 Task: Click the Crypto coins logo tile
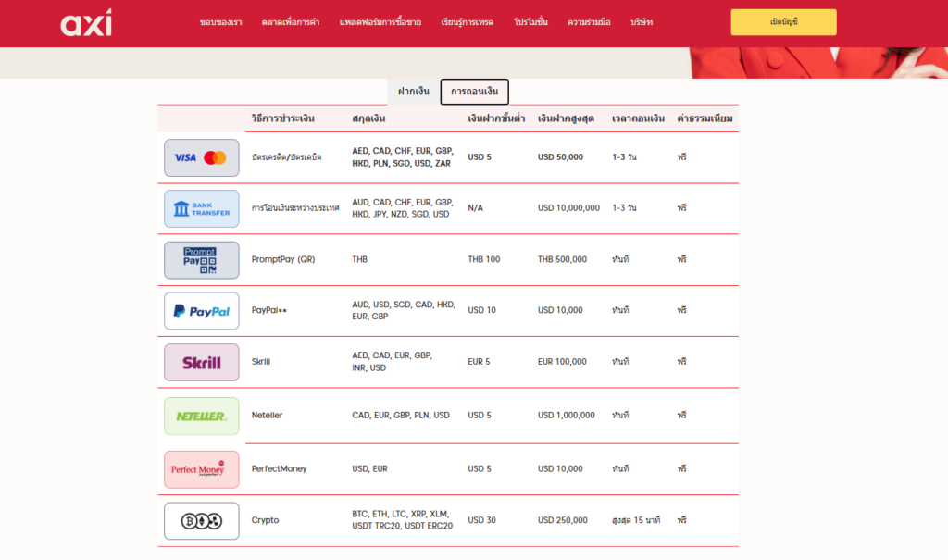[x=201, y=521]
